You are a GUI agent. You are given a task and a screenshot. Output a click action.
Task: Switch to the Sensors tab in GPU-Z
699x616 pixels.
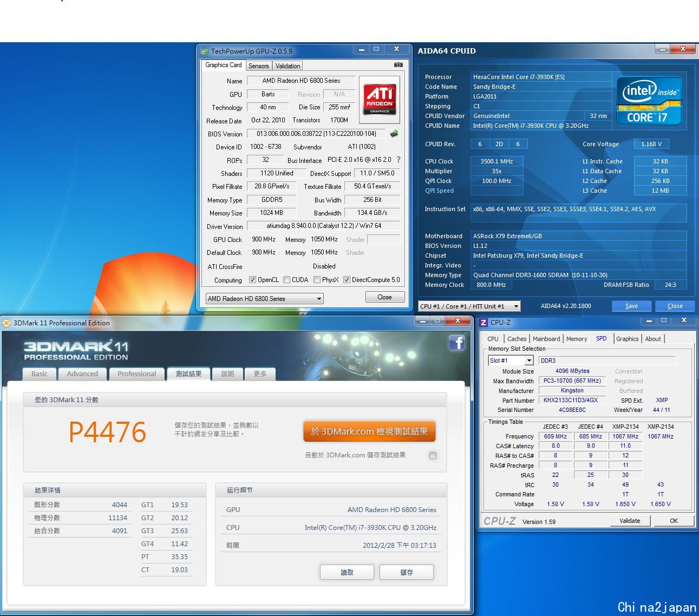click(x=258, y=66)
